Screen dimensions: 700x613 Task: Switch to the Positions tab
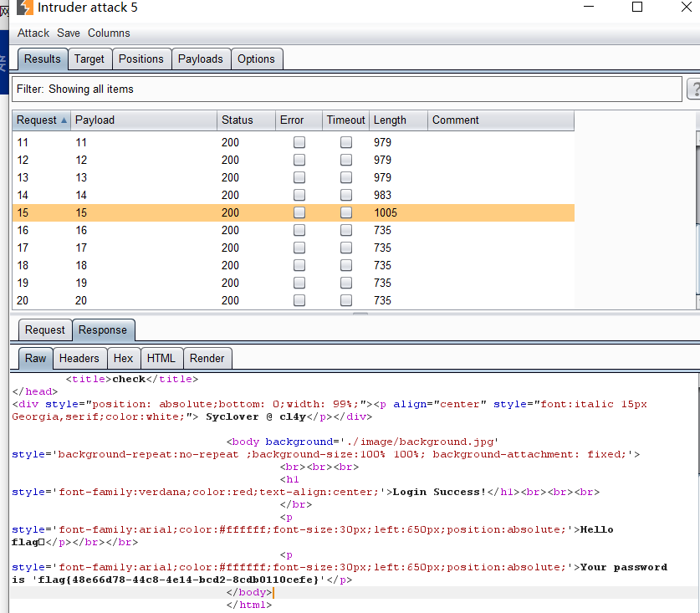click(x=141, y=59)
